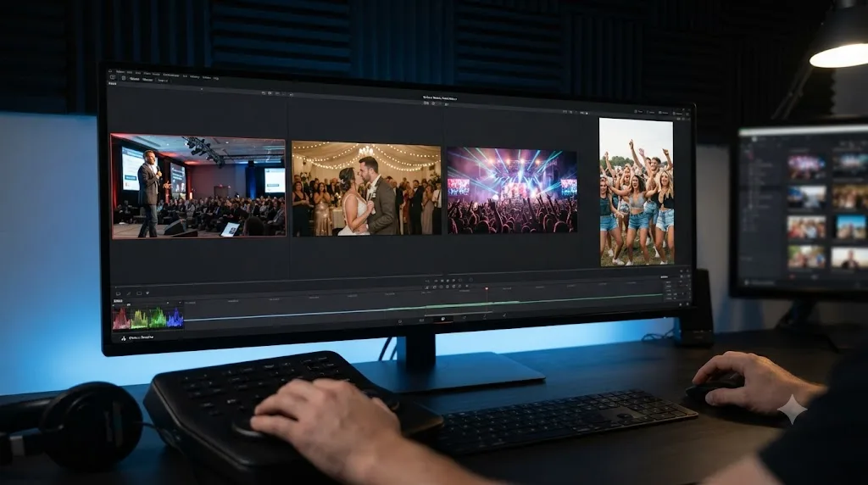Open the highlighted page icon at bottom center
Image resolution: width=868 pixels, height=485 pixels.
(442, 318)
